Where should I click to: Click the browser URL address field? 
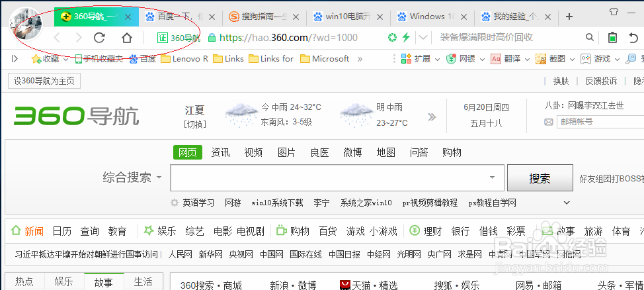click(x=288, y=38)
